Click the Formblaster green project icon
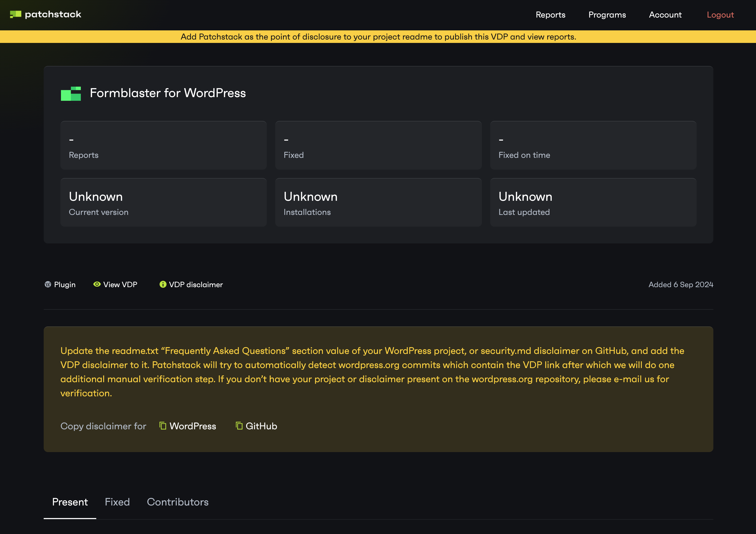 [x=71, y=93]
